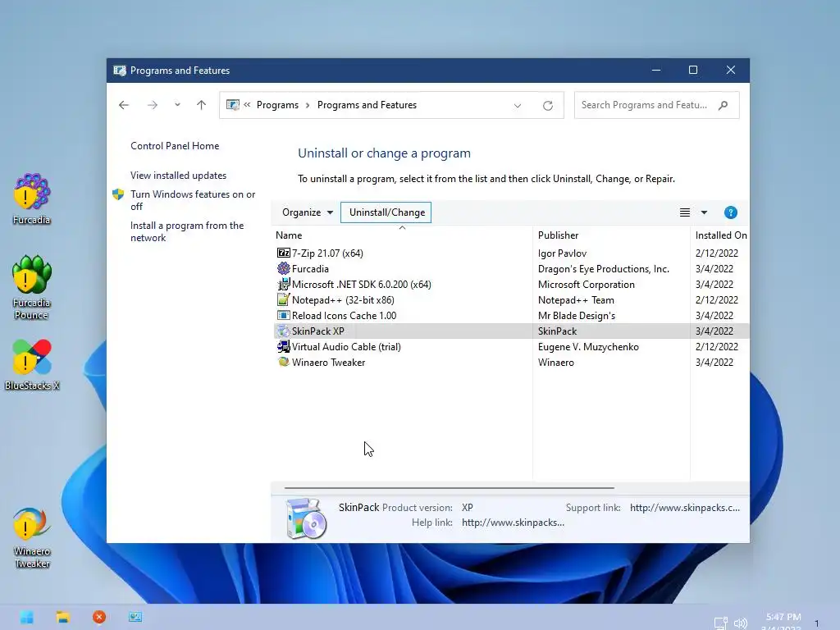840x630 pixels.
Task: Open the Organize dropdown menu
Action: tap(308, 212)
